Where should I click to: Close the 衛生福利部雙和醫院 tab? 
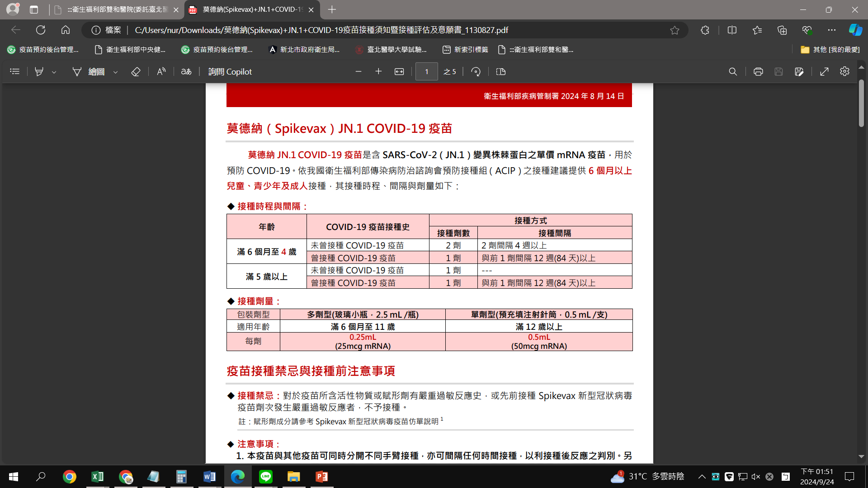tap(176, 9)
